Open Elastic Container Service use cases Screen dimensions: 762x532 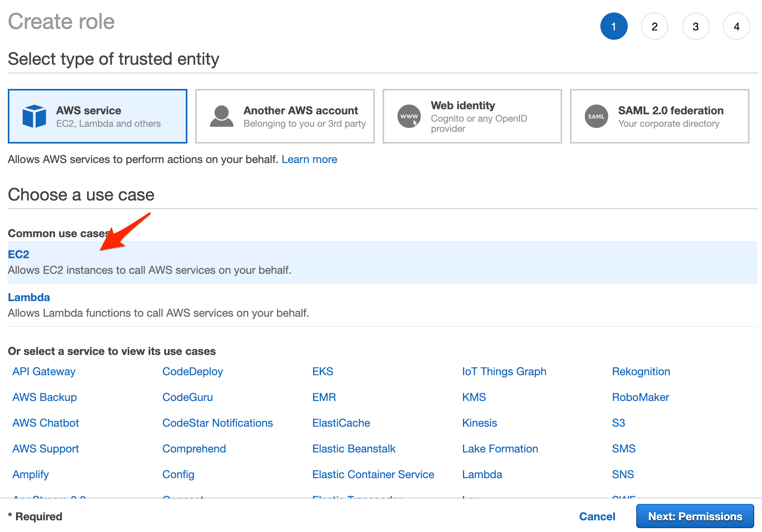(373, 474)
